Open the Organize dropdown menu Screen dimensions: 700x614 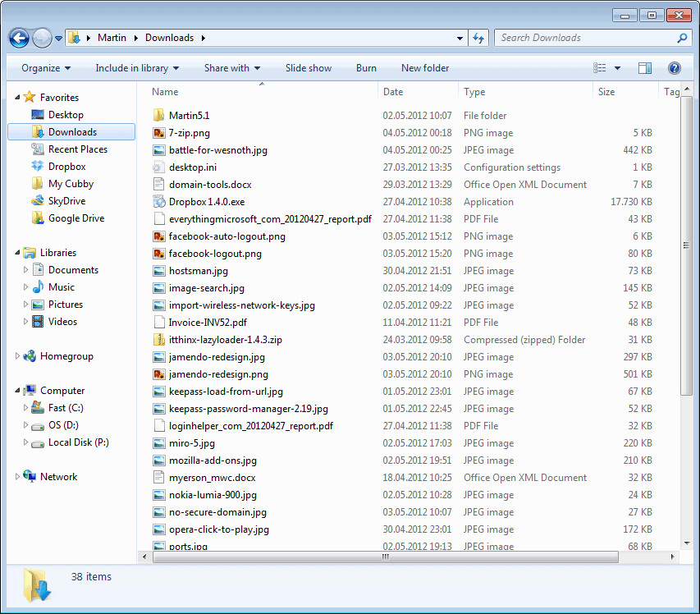[x=45, y=67]
